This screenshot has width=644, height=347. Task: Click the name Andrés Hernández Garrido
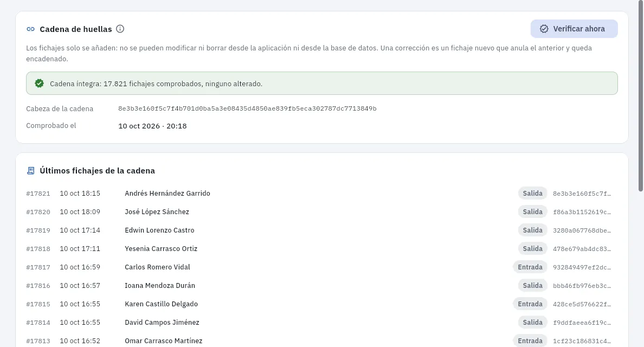[167, 194]
